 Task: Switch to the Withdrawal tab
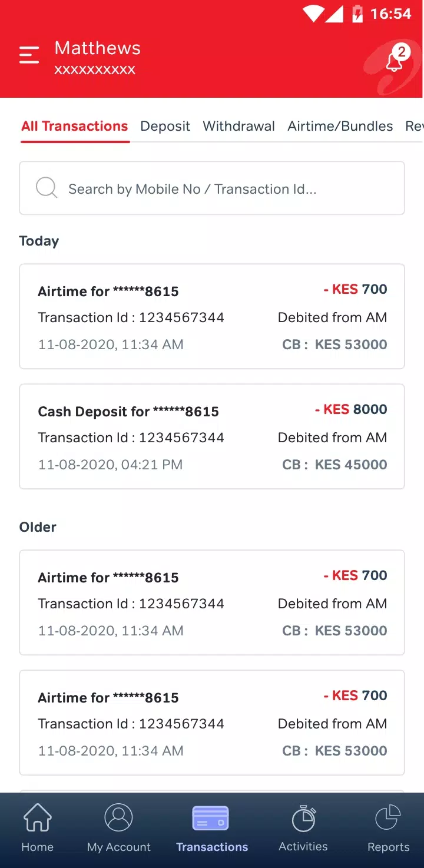[x=238, y=126]
